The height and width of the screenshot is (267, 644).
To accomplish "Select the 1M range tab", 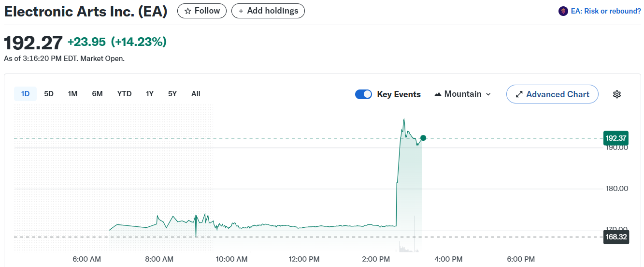I will [72, 94].
